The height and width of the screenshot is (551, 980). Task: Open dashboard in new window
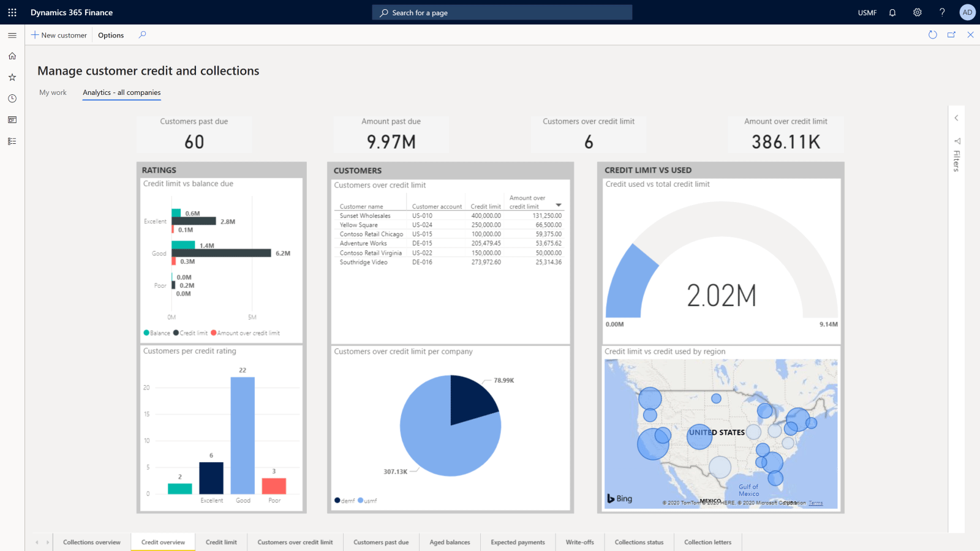pos(951,35)
